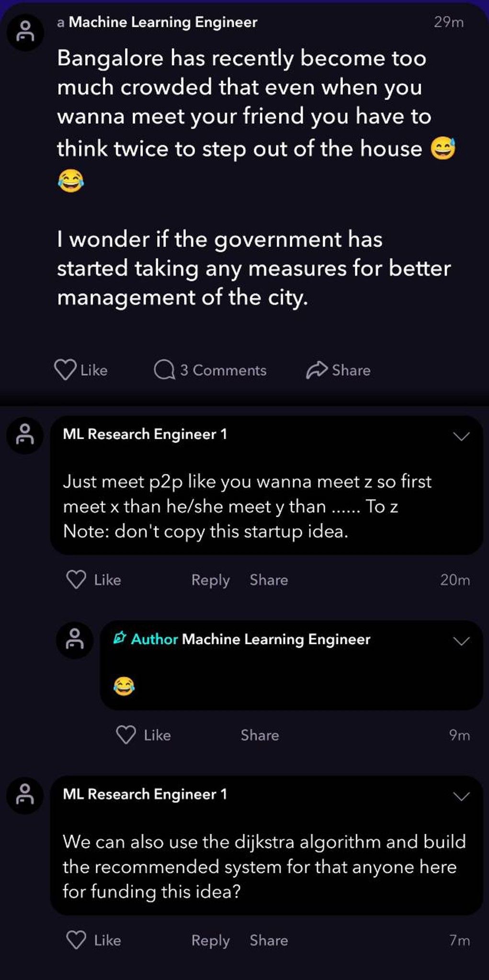Like the p2p comment with heart icon

point(76,579)
